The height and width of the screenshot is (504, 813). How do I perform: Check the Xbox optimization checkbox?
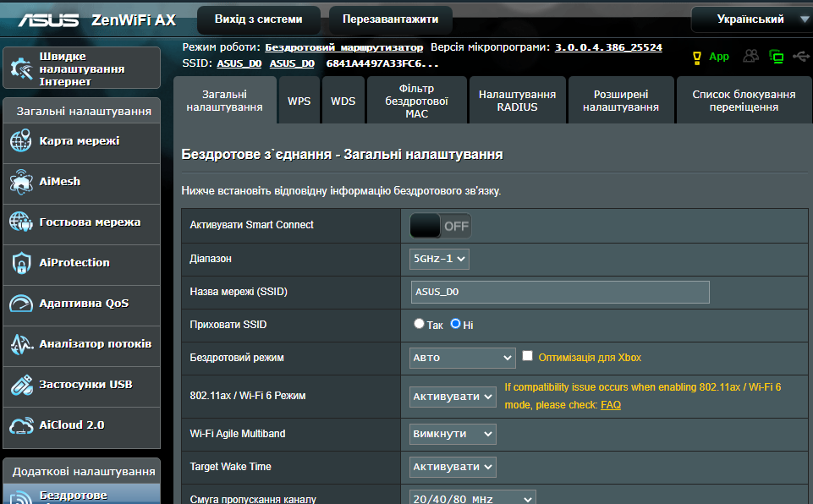527,356
